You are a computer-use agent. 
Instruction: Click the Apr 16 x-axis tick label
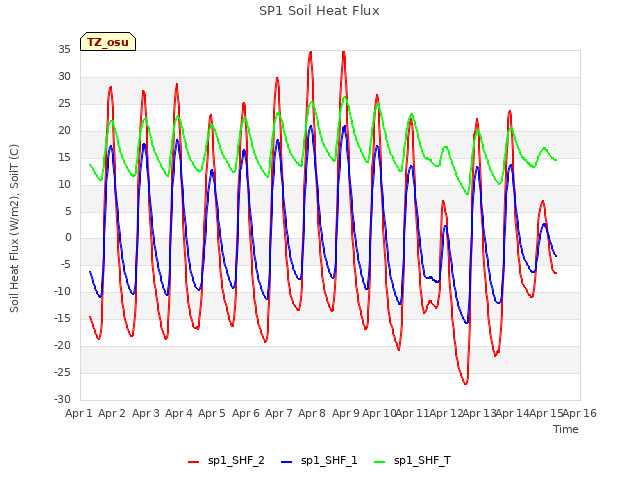click(x=580, y=413)
